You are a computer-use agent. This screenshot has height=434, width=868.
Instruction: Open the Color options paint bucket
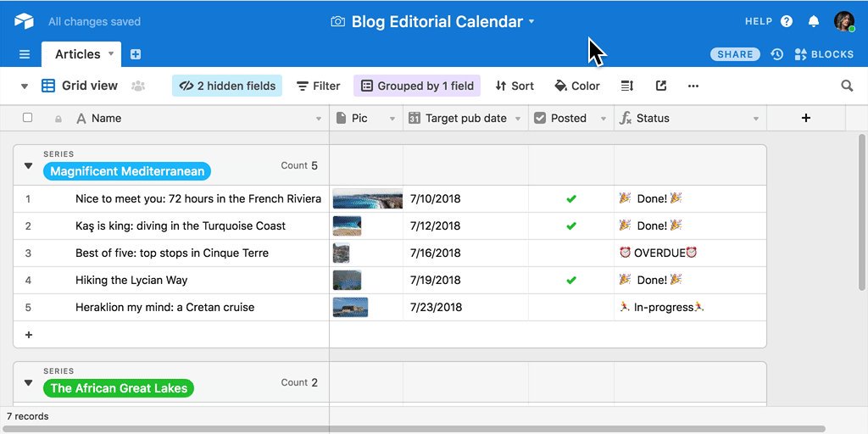576,86
